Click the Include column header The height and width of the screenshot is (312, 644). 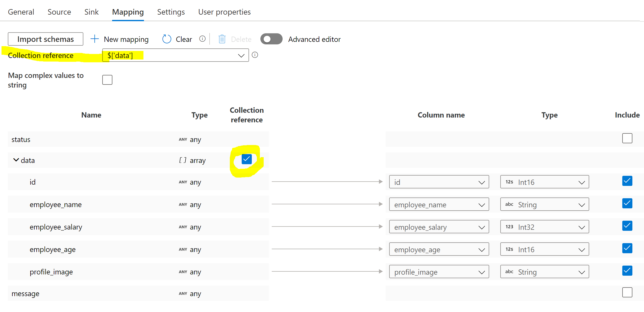pyautogui.click(x=627, y=115)
